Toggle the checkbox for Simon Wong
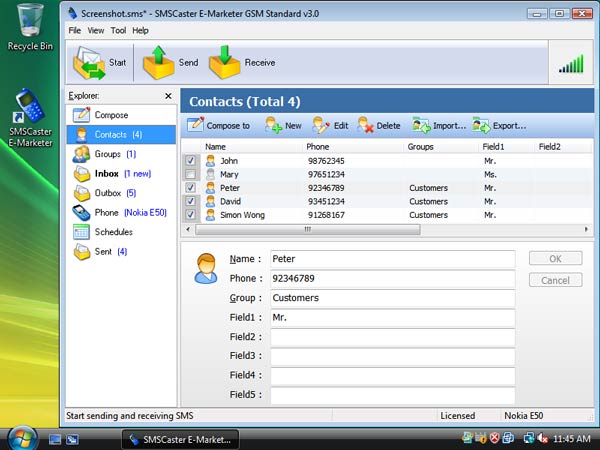This screenshot has width=600, height=450. pos(190,214)
